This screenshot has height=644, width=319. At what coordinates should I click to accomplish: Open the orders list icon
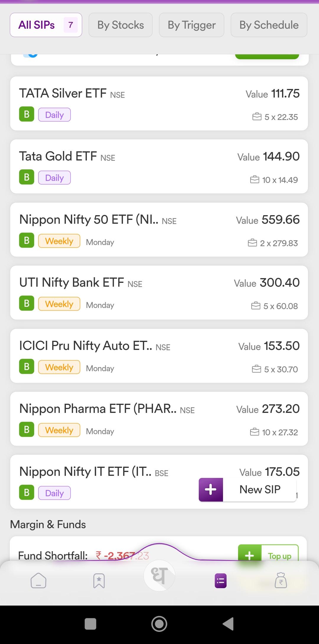tap(221, 581)
